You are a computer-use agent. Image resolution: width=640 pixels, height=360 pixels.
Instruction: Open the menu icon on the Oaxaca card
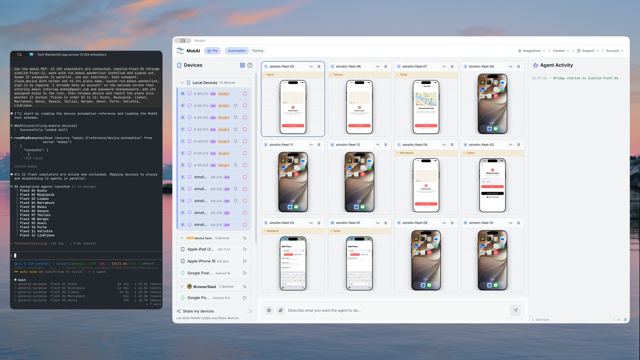pyautogui.click(x=385, y=66)
